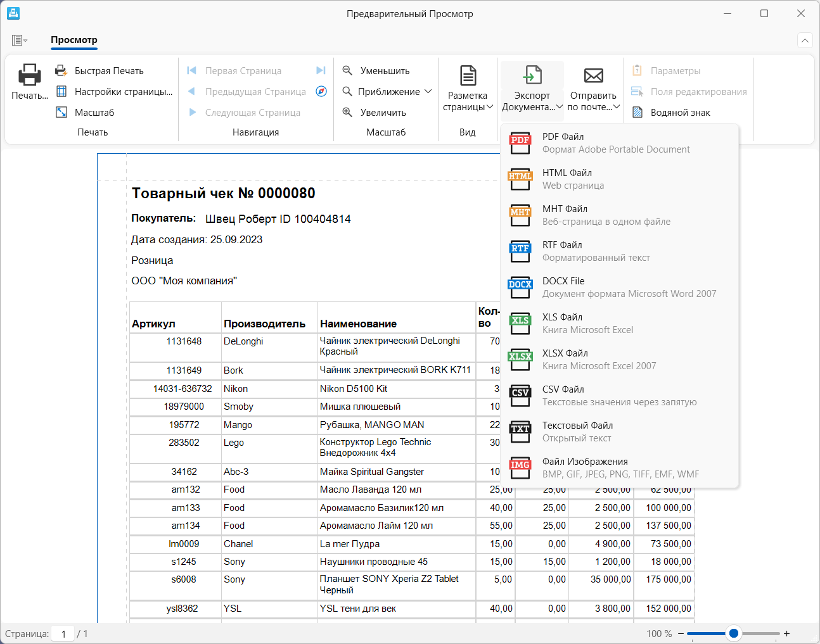Click the XLSX file format icon
Screen dimensions: 820x644
click(520, 360)
